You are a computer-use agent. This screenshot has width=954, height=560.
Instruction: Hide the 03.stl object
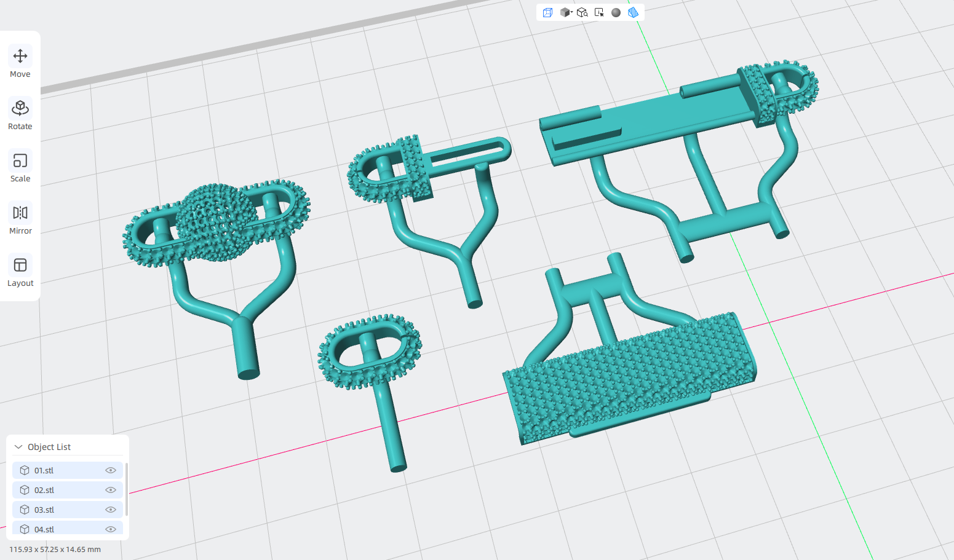click(111, 510)
